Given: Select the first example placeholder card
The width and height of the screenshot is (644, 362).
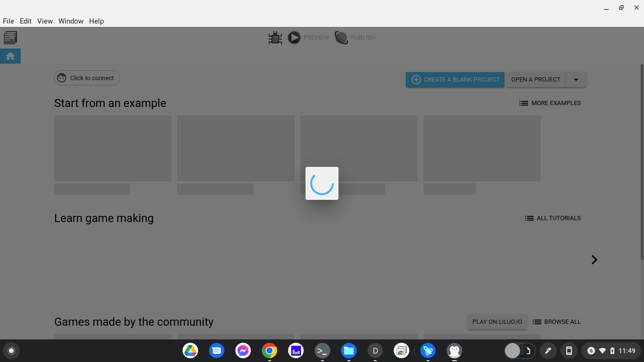Looking at the screenshot, I should click(113, 148).
